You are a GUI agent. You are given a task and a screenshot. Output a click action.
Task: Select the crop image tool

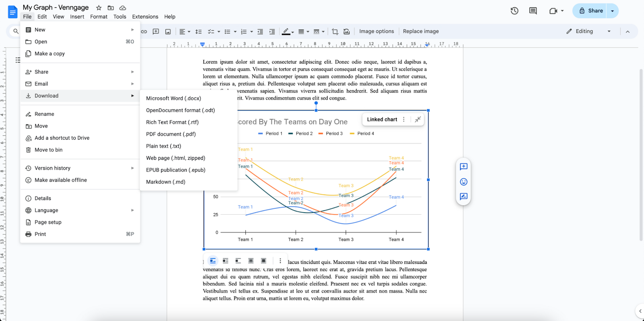335,31
